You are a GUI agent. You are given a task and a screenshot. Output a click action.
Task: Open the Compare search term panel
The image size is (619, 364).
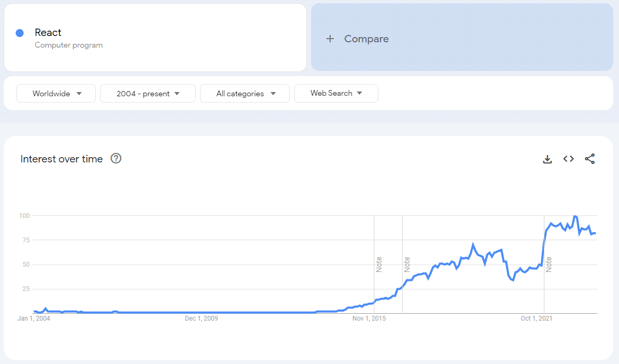(x=367, y=38)
